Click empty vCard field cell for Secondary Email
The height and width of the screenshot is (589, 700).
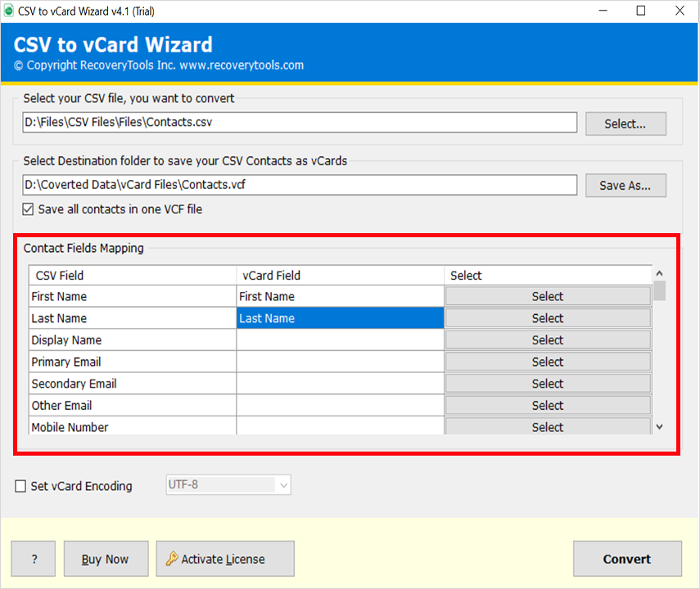[341, 384]
